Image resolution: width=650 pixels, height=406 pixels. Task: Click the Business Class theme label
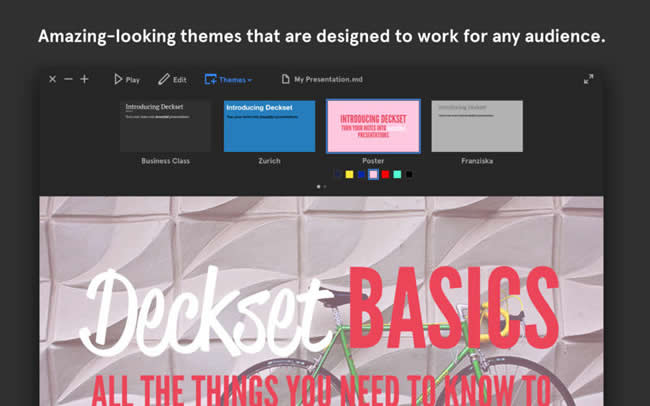click(x=165, y=161)
